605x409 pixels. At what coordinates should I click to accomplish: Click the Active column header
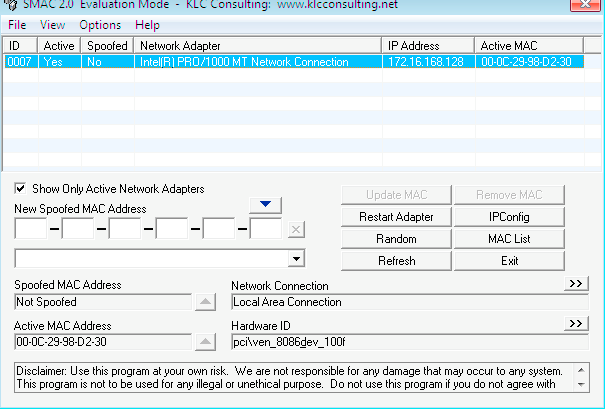click(x=59, y=46)
